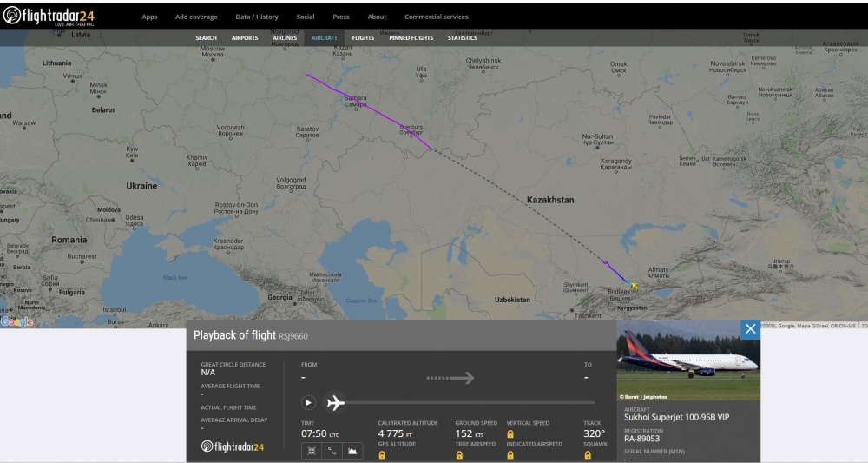The image size is (868, 463).
Task: Open the altitude graph icon button
Action: [x=352, y=451]
